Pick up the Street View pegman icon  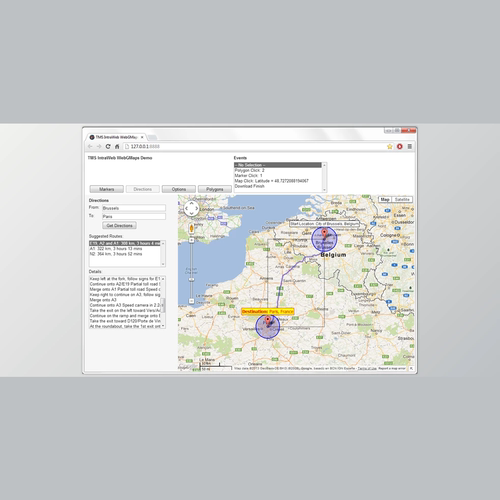click(191, 228)
